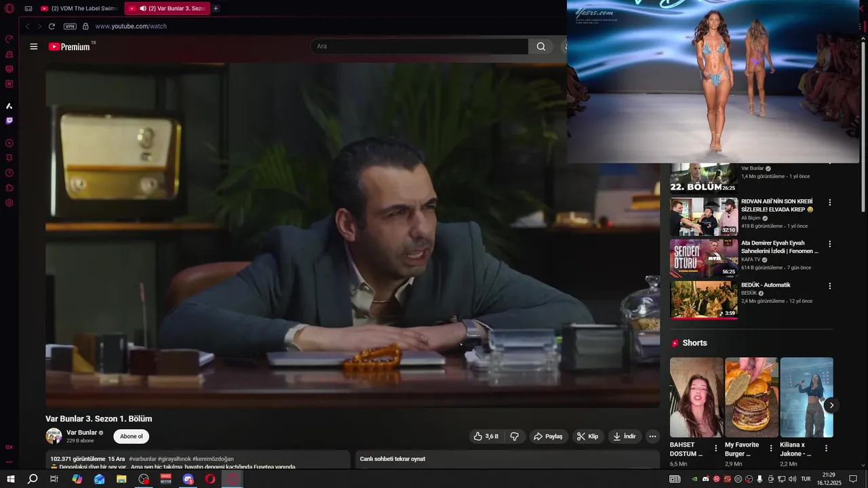868x488 pixels.
Task: Open sidebar three-dots more menu
Action: click(9, 462)
